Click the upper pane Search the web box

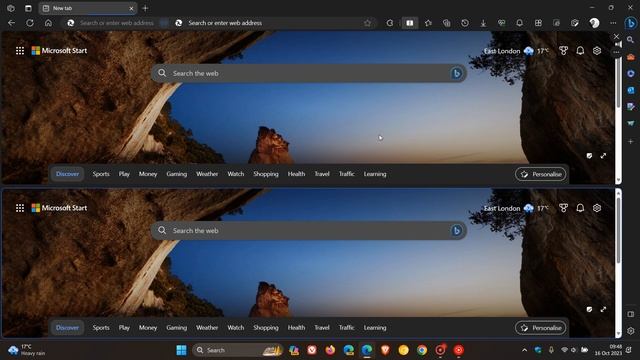tap(309, 73)
